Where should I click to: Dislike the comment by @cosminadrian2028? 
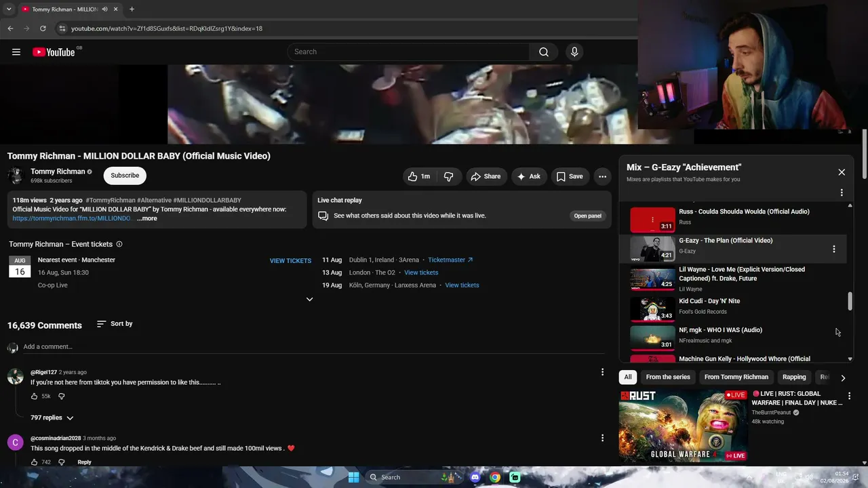61,462
